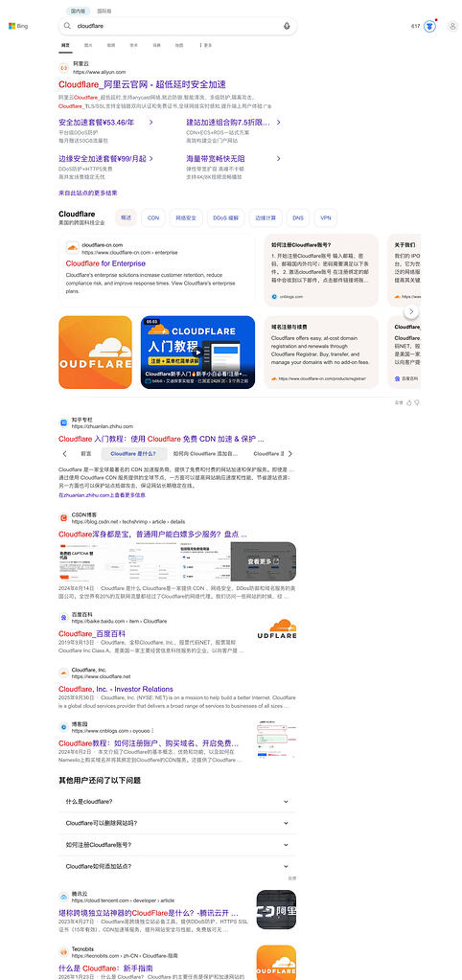Start voice search with microphone icon
The width and height of the screenshot is (462, 980).
287,26
